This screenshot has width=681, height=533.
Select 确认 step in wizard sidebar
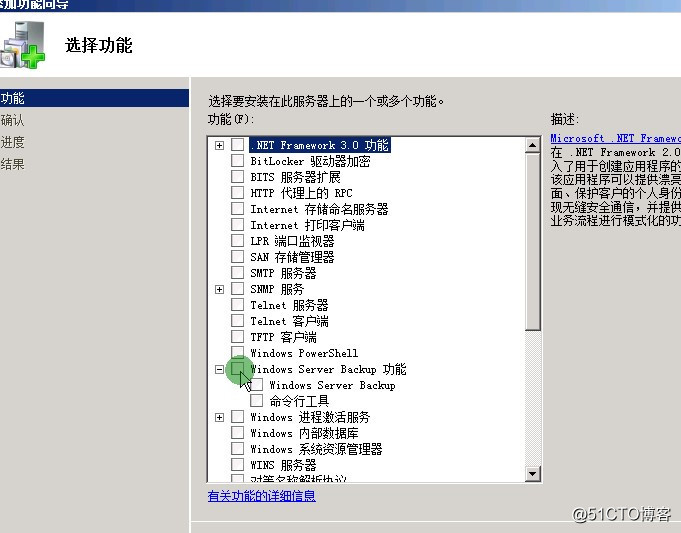12,120
